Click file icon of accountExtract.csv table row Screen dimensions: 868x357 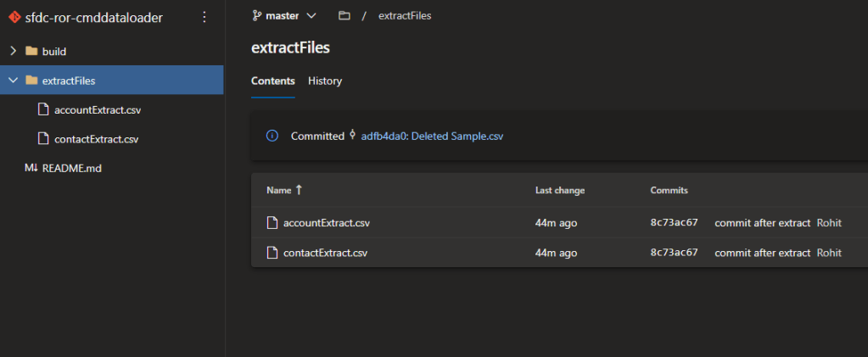(x=272, y=223)
